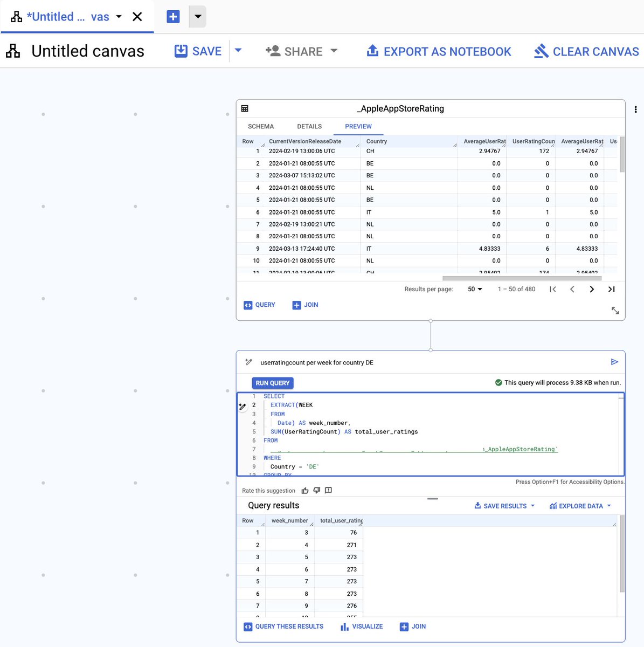The height and width of the screenshot is (647, 644).
Task: Close the Untitled canvas tab
Action: [137, 17]
